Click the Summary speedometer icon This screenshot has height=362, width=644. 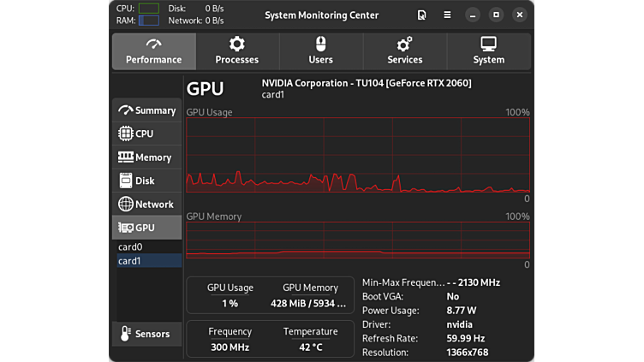(126, 110)
